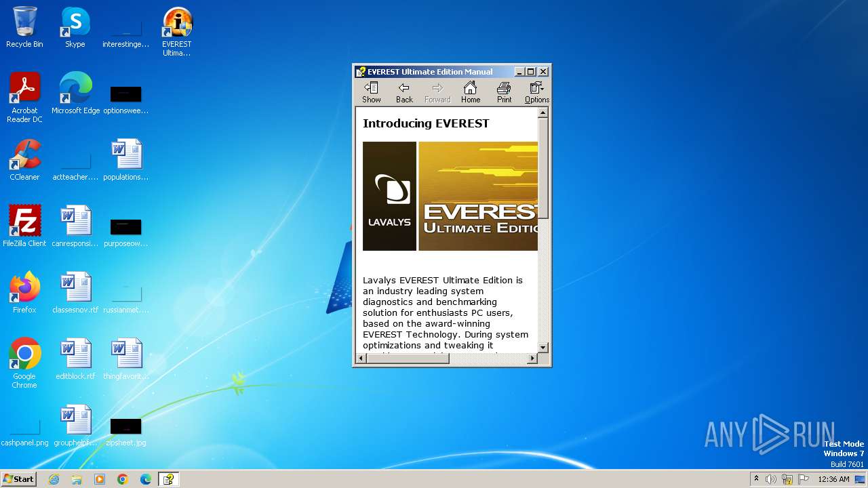Image resolution: width=868 pixels, height=488 pixels.
Task: Maximize the EVEREST manual window
Action: click(531, 71)
